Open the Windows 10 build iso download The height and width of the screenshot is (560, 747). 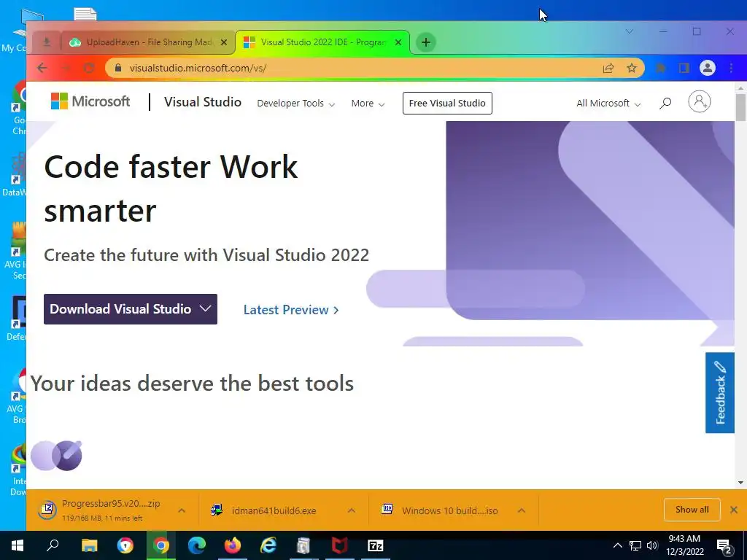tap(439, 510)
